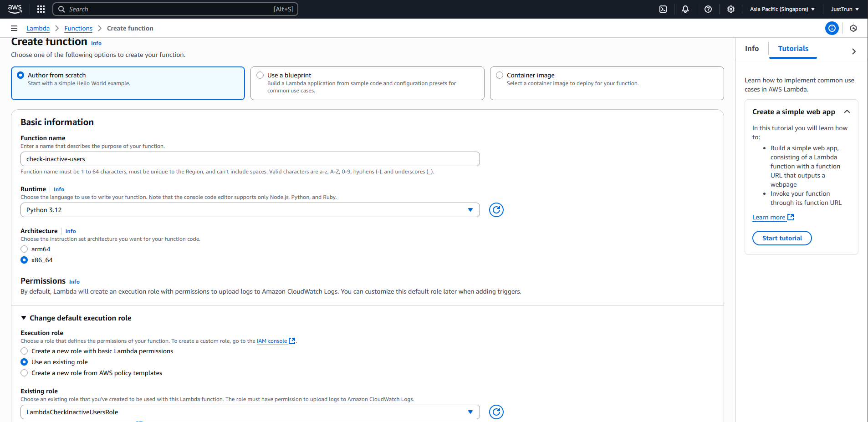
Task: Collapse Create a simple web app tutorial
Action: click(847, 112)
